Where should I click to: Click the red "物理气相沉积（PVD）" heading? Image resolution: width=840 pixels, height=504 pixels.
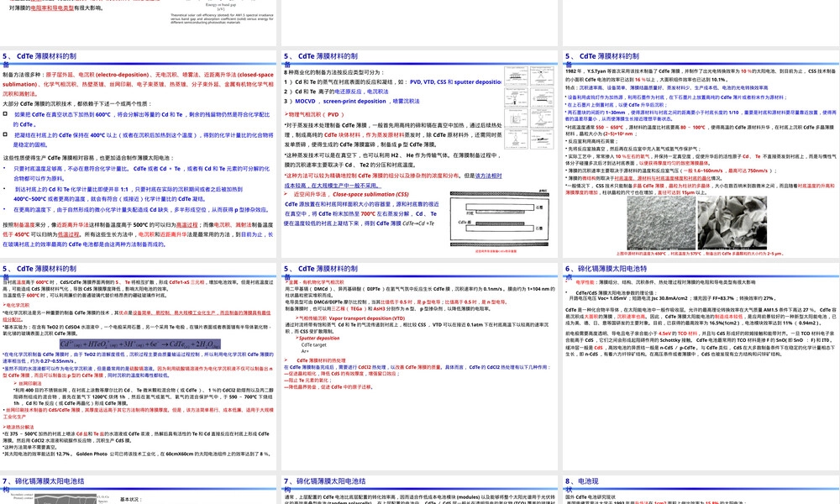point(314,114)
